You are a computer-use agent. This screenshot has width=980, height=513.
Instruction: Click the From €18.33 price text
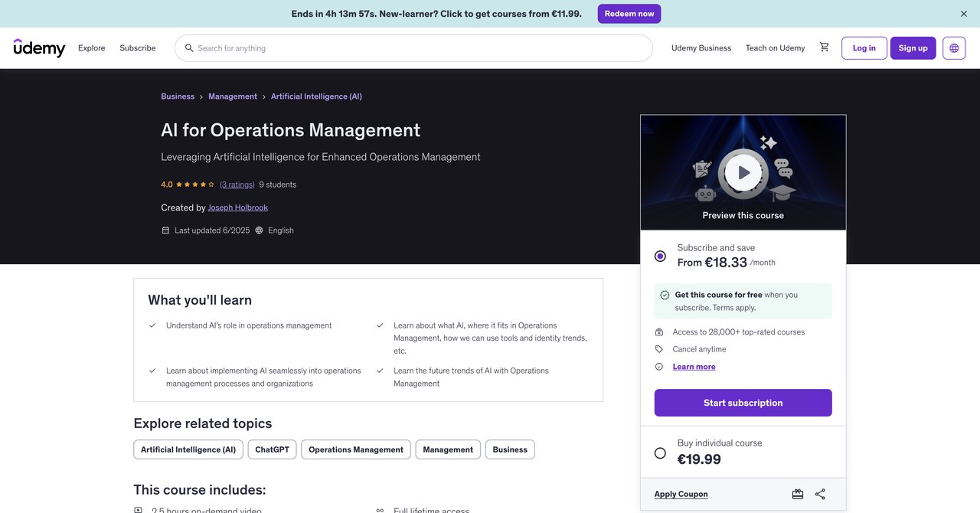point(712,263)
